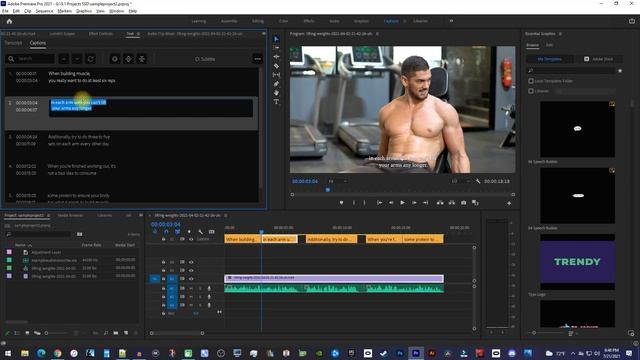Select the Razor tool
Image resolution: width=640 pixels, height=360 pixels.
coord(276,66)
